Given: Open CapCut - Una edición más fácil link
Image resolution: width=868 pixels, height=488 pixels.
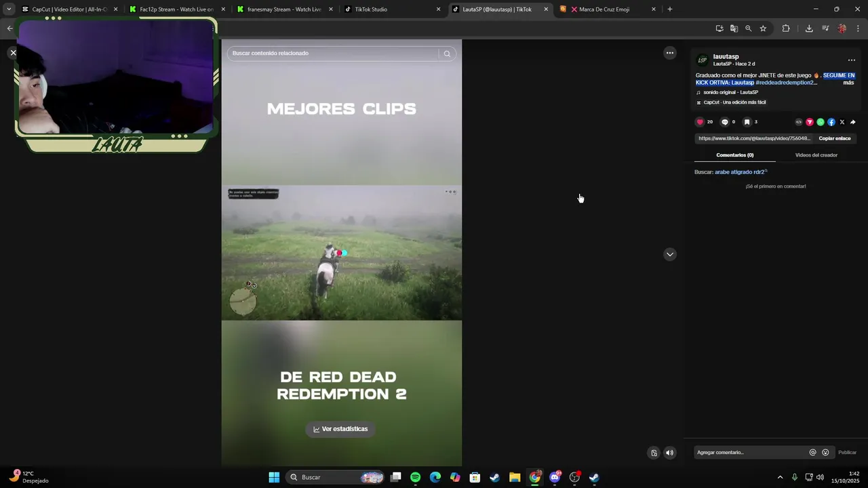Looking at the screenshot, I should tap(734, 102).
